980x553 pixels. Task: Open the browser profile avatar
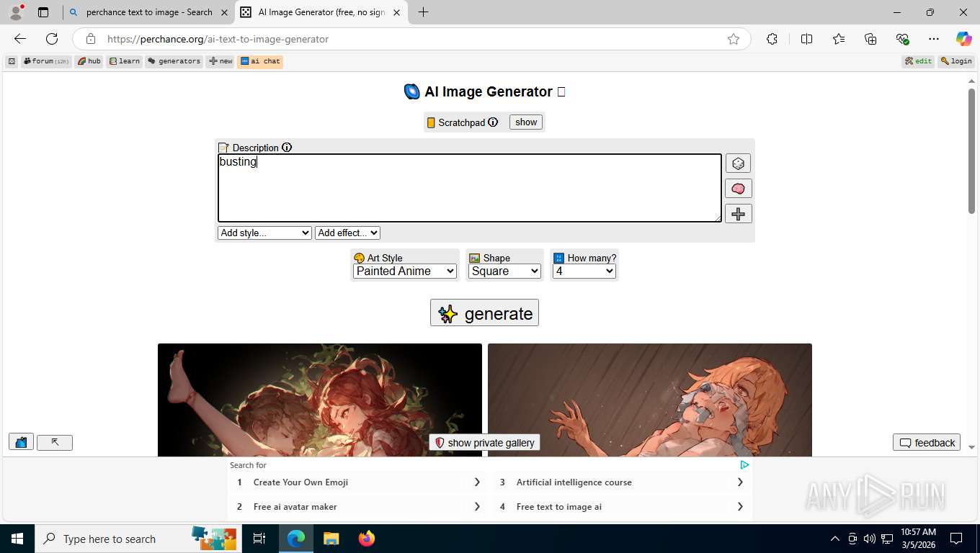[x=16, y=12]
